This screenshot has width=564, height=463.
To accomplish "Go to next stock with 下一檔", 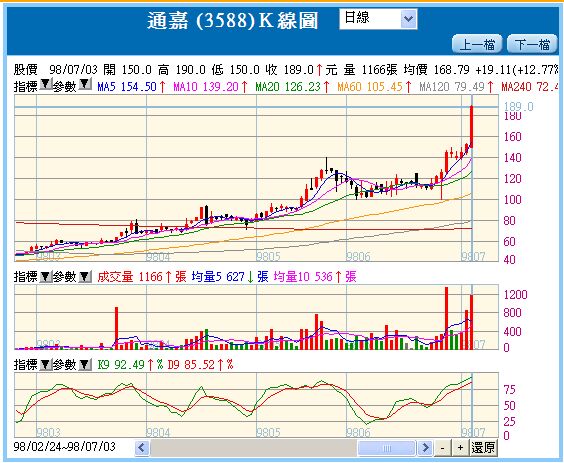I will click(532, 44).
